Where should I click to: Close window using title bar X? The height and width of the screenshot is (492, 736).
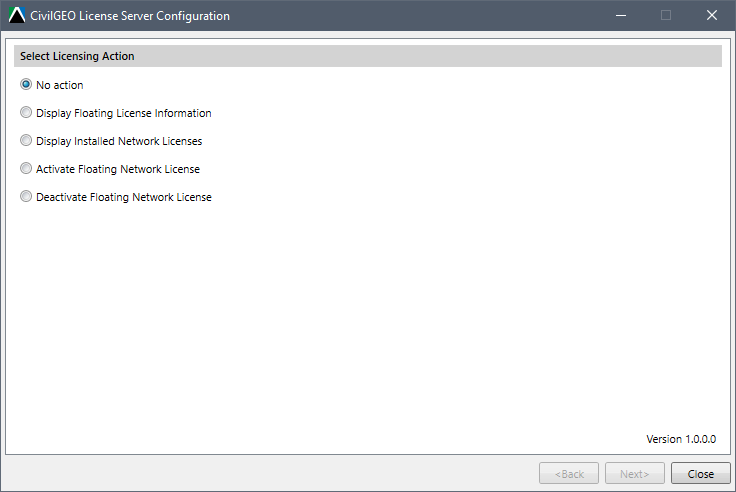712,15
